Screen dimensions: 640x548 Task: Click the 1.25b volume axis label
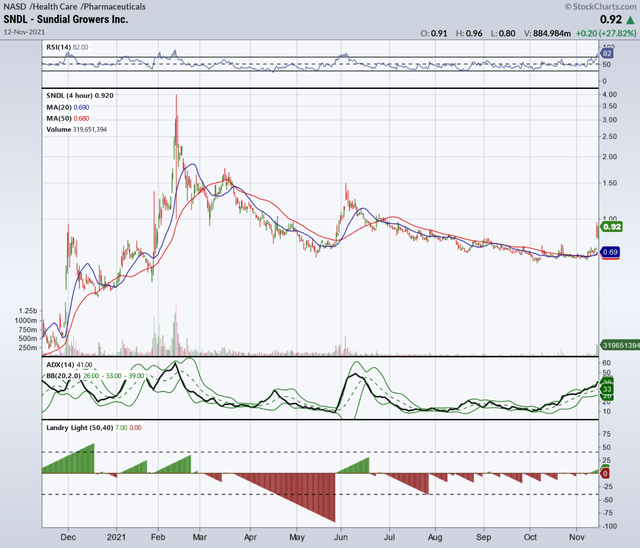click(28, 311)
